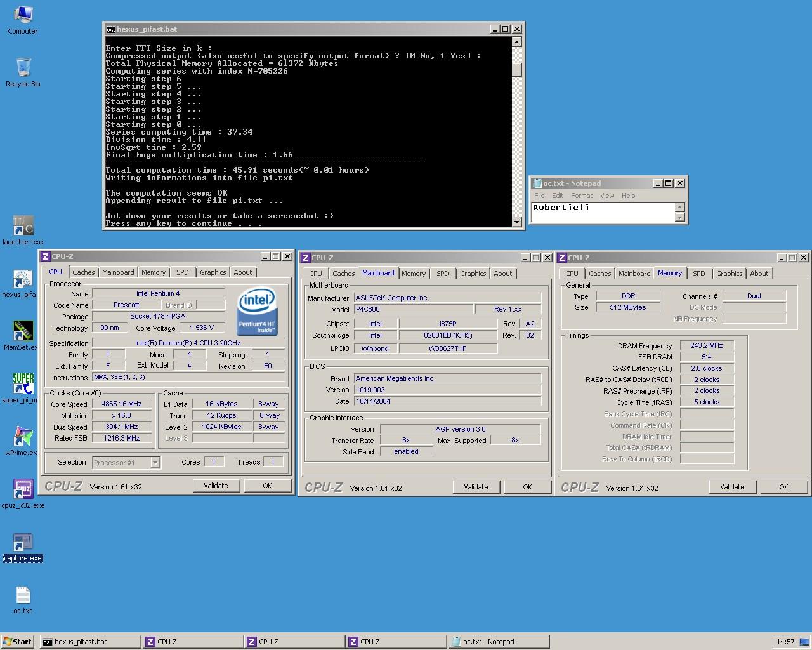Click OK in middle CPU-Z window
This screenshot has width=812, height=650.
[x=527, y=487]
